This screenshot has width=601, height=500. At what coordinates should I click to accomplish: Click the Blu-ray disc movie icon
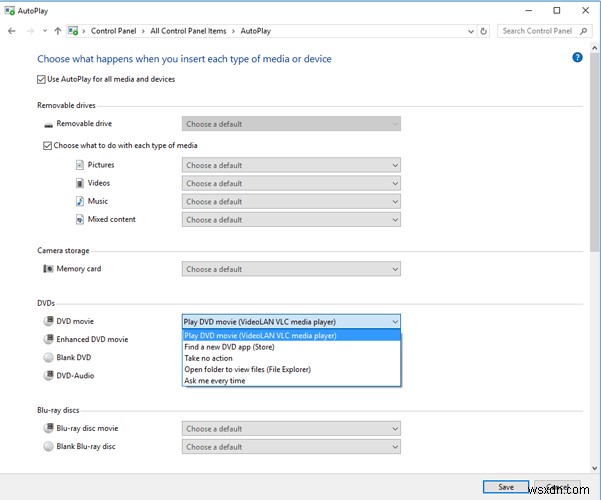pyautogui.click(x=48, y=428)
